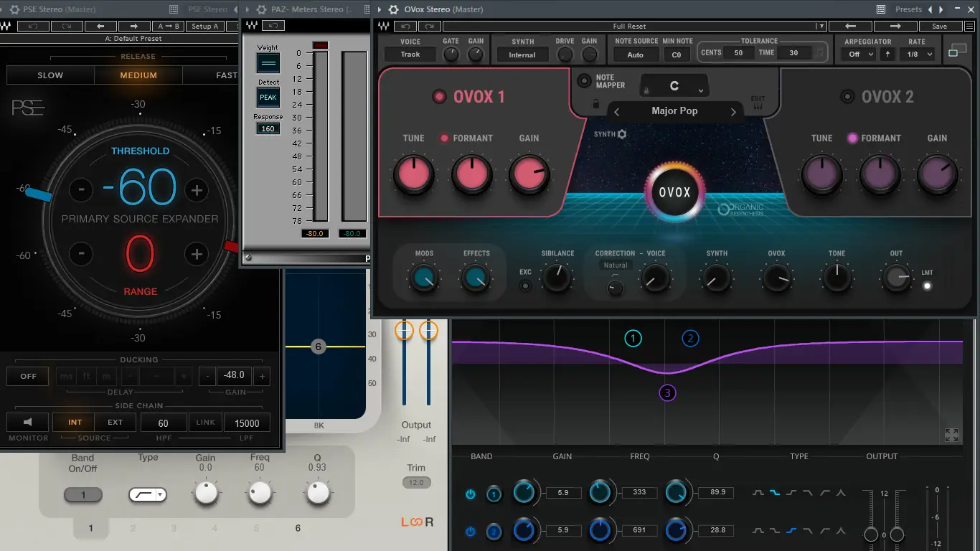Click the undo arrow in PSE toolbar

click(32, 26)
